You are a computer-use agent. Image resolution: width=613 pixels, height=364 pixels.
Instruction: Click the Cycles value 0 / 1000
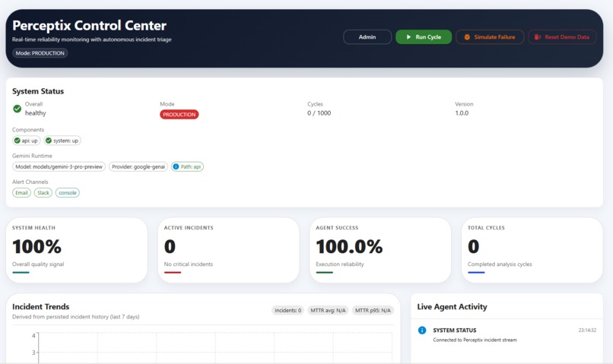point(319,113)
